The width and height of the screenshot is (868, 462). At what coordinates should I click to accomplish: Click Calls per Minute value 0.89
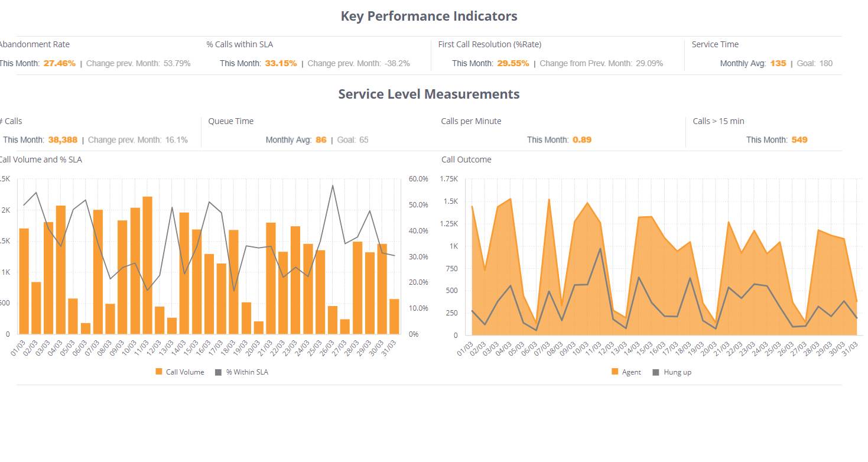(581, 140)
